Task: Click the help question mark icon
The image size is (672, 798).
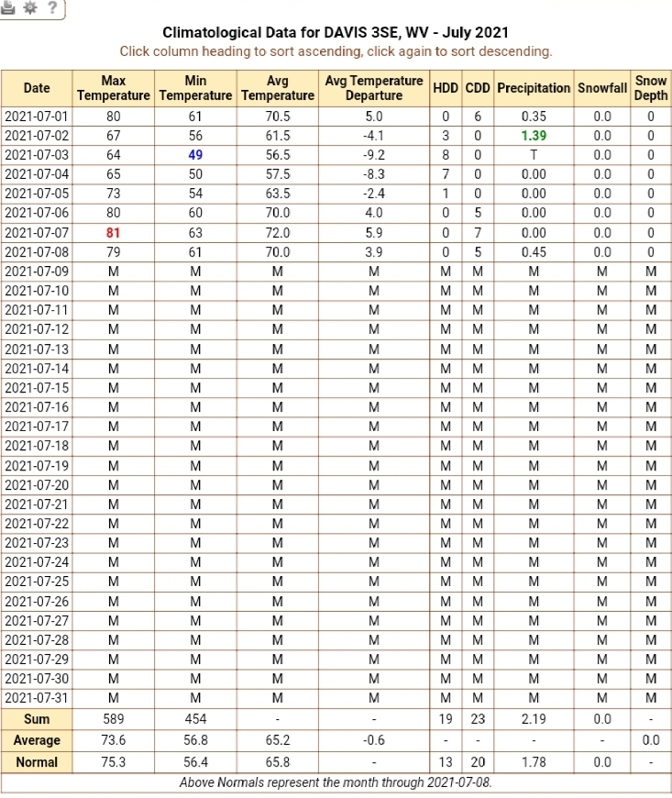Action: pyautogui.click(x=52, y=7)
